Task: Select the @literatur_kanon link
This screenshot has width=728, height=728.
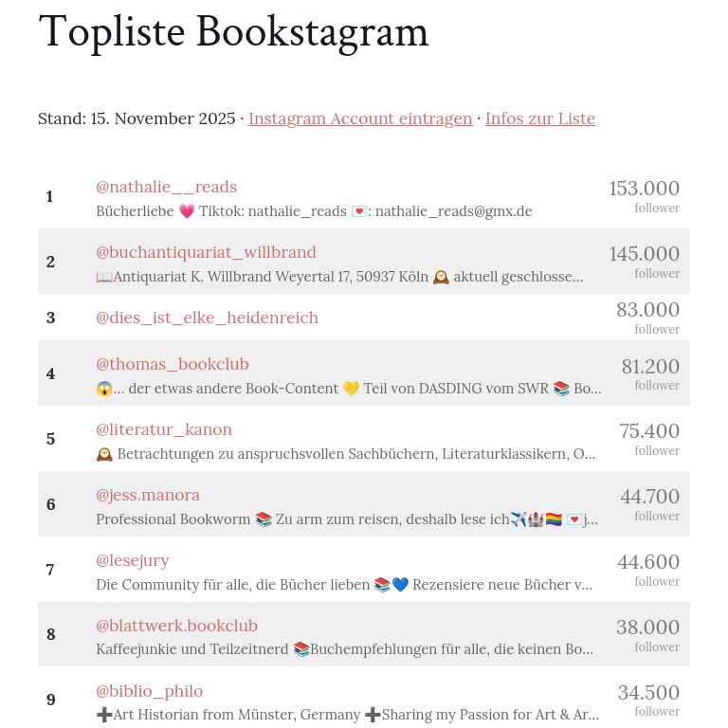Action: point(164,429)
